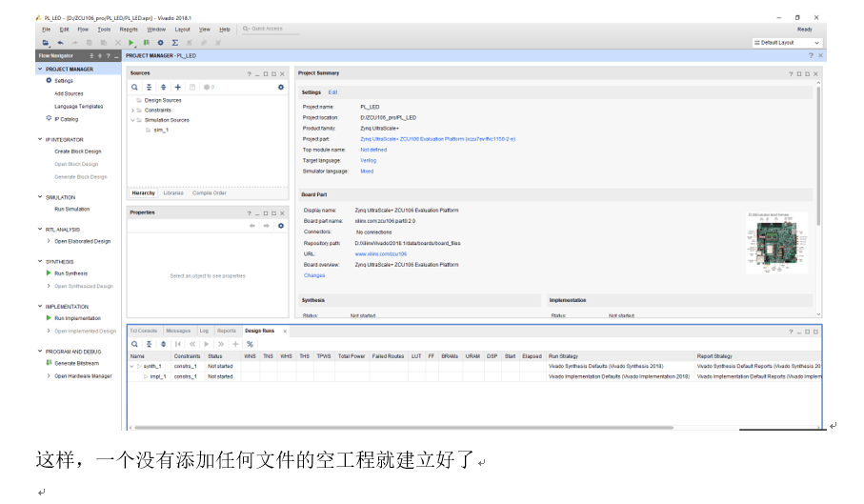The width and height of the screenshot is (864, 504).
Task: Collapse the Simulation Sources folder
Action: click(132, 120)
